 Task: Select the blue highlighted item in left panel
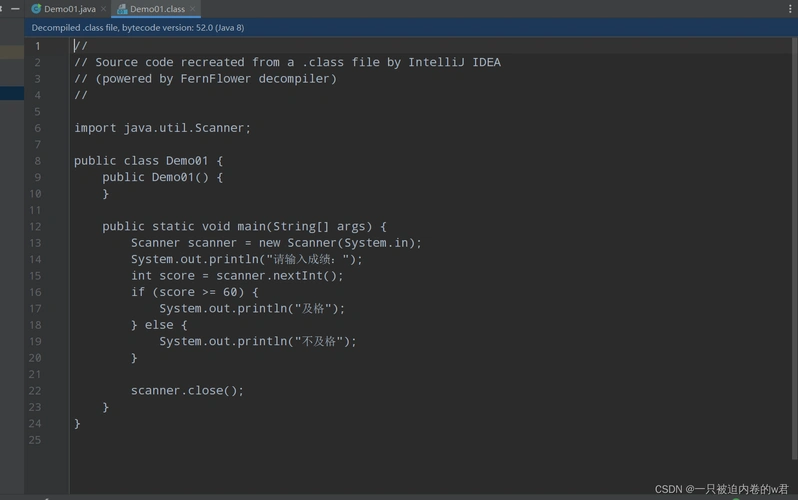12,93
